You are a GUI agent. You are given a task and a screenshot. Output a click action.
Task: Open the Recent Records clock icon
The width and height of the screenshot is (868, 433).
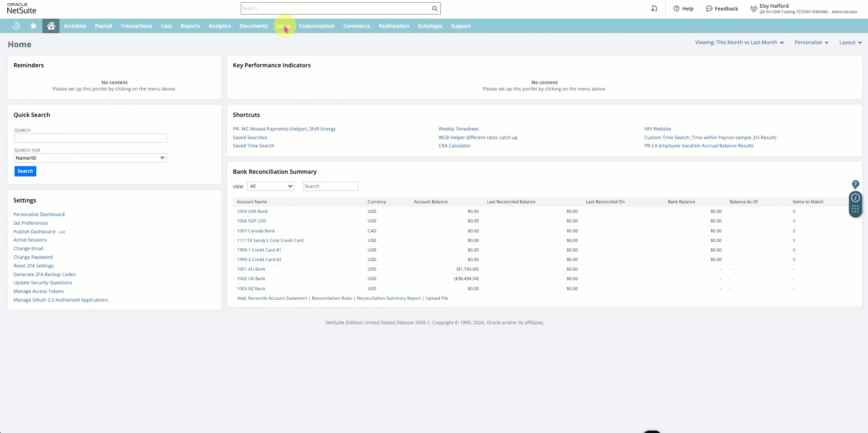coord(16,26)
